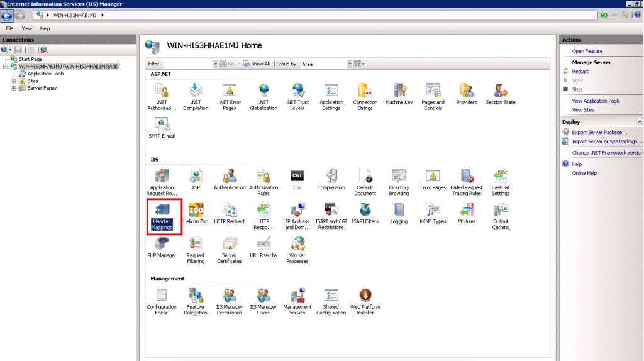Collapse the Deploy section chevron
The image size is (644, 361).
[x=639, y=121]
